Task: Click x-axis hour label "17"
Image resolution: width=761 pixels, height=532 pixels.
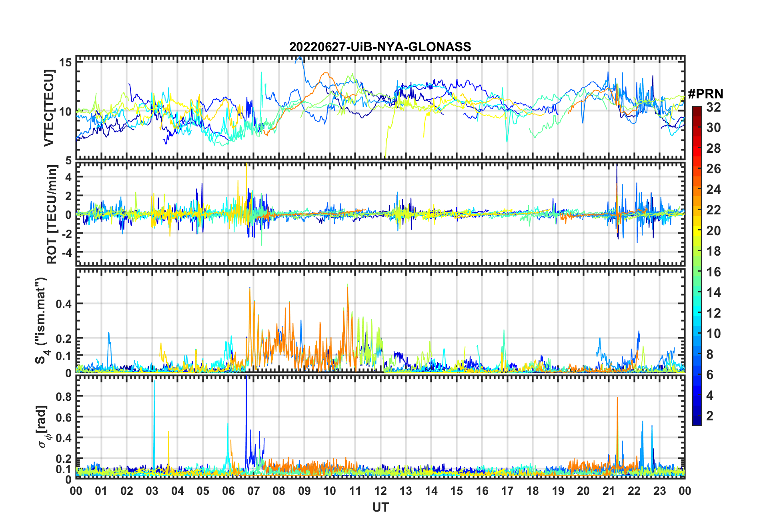Action: pyautogui.click(x=507, y=491)
